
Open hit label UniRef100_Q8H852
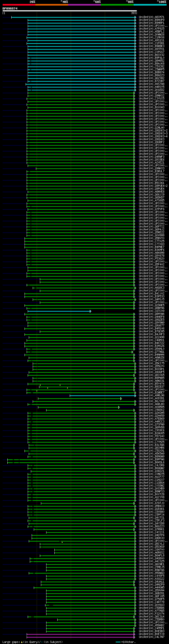tap(152, 61)
